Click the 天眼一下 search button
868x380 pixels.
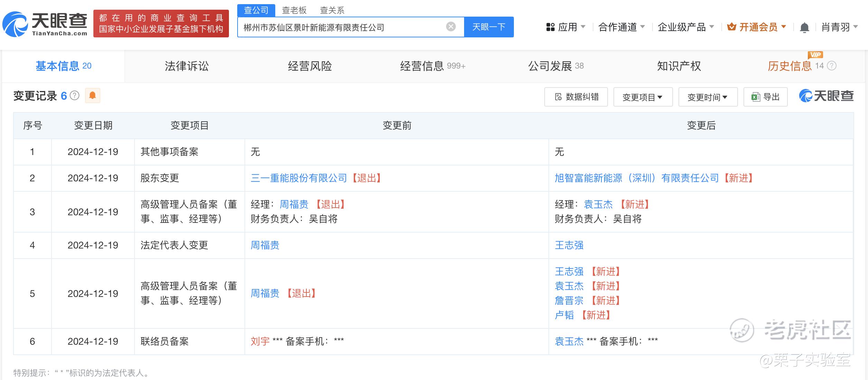tap(489, 27)
